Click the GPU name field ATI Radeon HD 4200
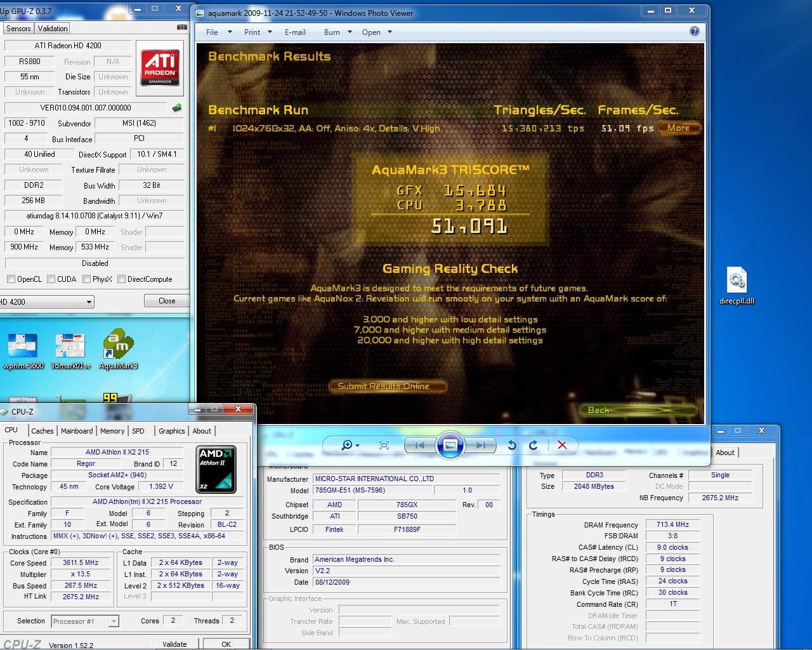 click(68, 46)
